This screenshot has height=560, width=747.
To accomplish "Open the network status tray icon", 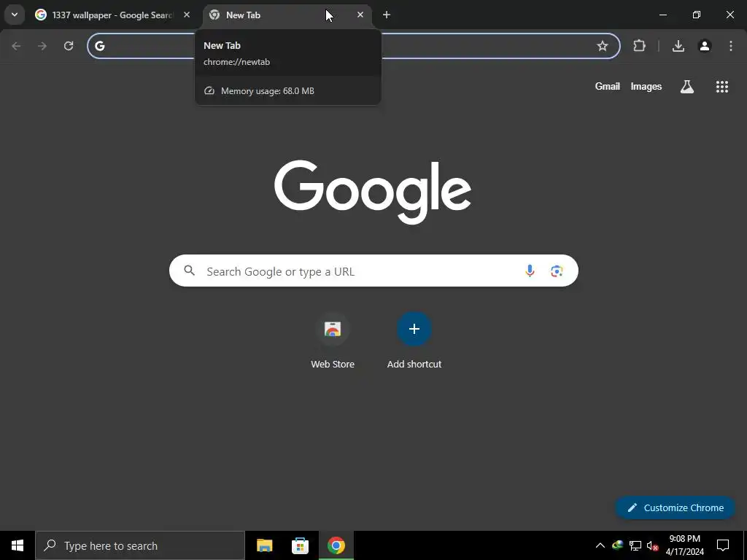I will pos(635,545).
